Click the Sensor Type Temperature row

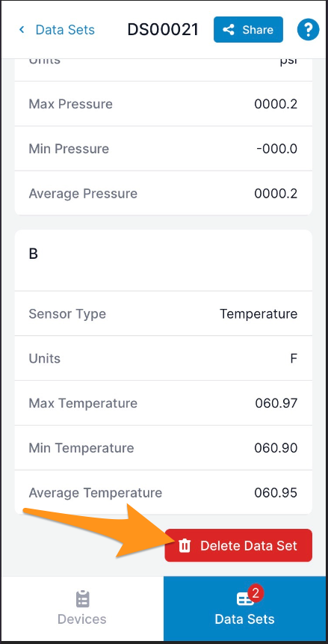click(164, 314)
